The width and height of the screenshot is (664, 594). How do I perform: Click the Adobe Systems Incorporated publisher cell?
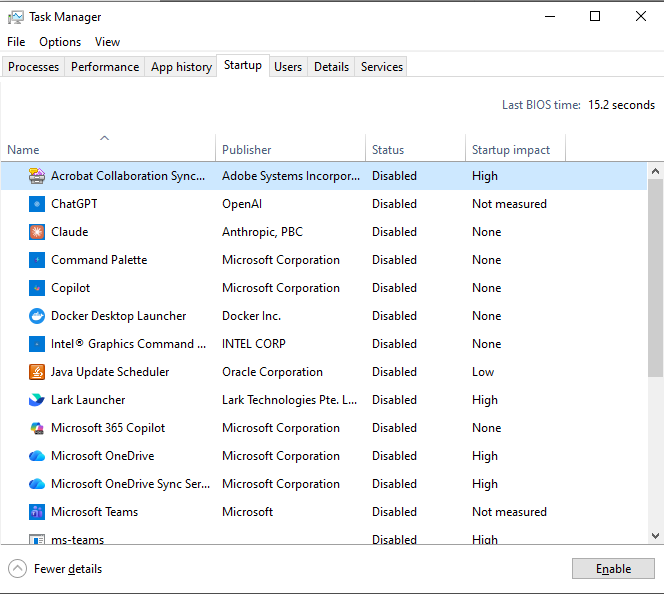click(291, 176)
